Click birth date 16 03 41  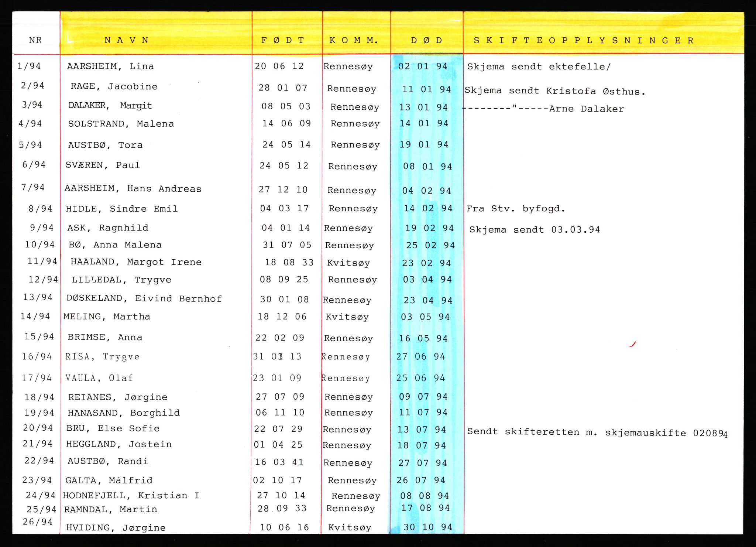pyautogui.click(x=279, y=462)
